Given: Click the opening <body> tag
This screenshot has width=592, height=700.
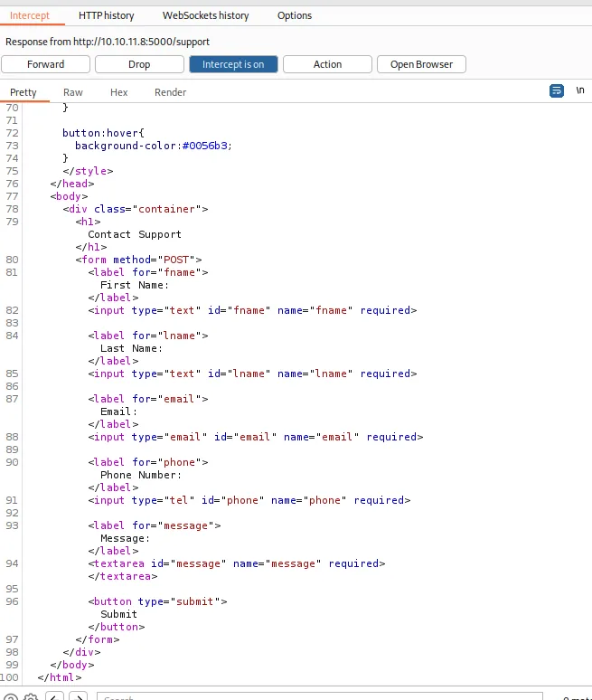Looking at the screenshot, I should (70, 196).
